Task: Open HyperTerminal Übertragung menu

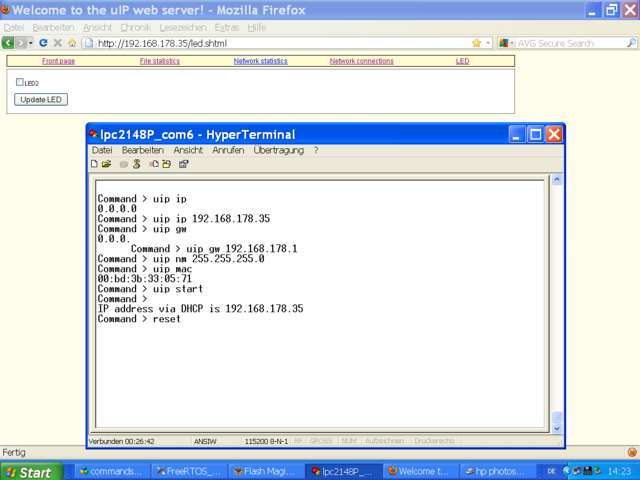Action: (x=279, y=150)
